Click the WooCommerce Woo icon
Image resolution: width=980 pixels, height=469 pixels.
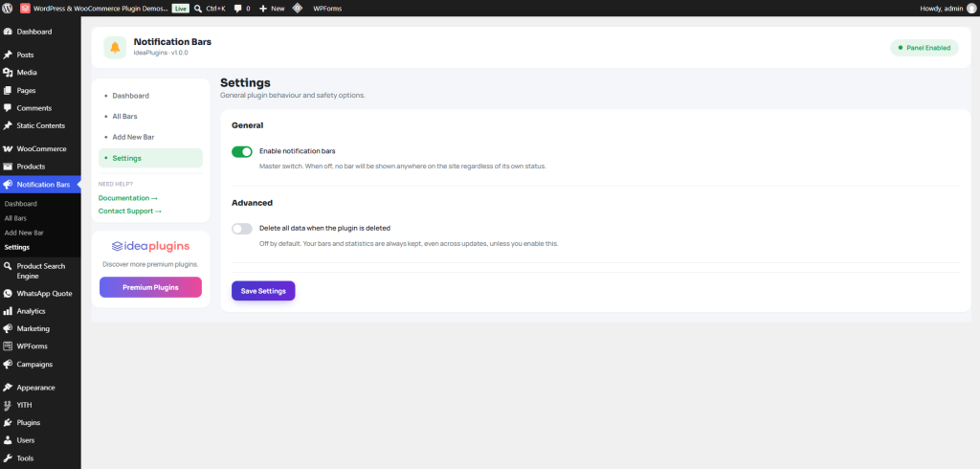8,148
